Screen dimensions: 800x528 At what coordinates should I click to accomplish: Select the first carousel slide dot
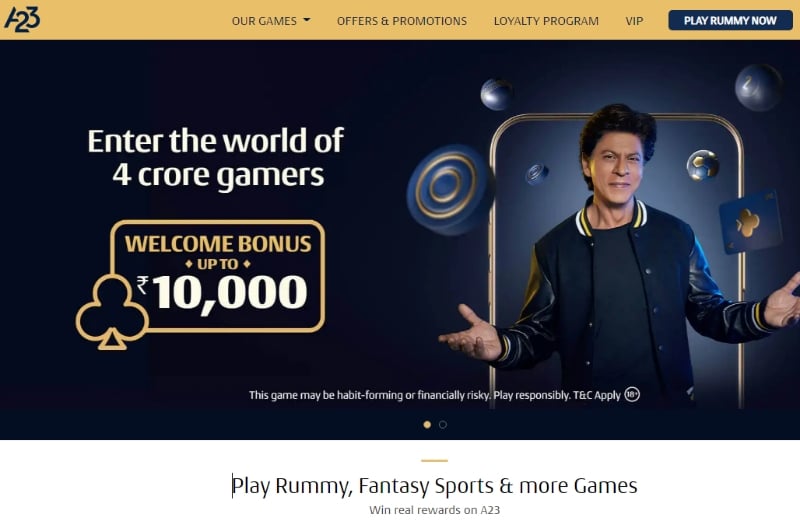(427, 424)
